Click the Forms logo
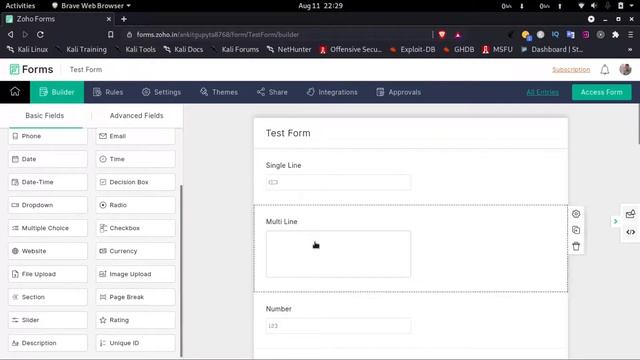The width and height of the screenshot is (640, 360). pyautogui.click(x=31, y=69)
